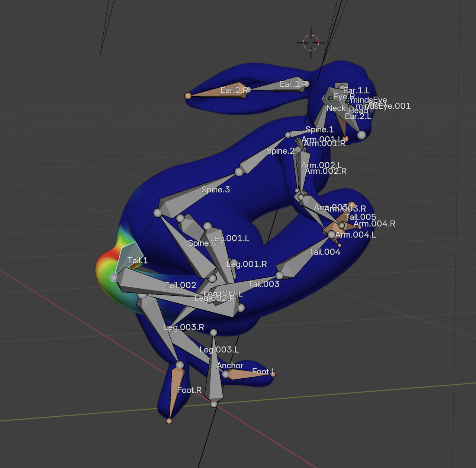Click the Arm.004.L bone label

[356, 235]
